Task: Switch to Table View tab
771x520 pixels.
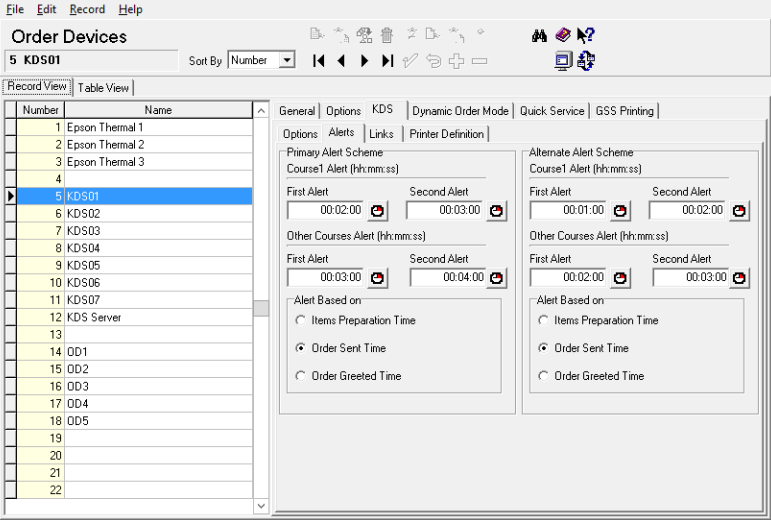Action: click(103, 87)
